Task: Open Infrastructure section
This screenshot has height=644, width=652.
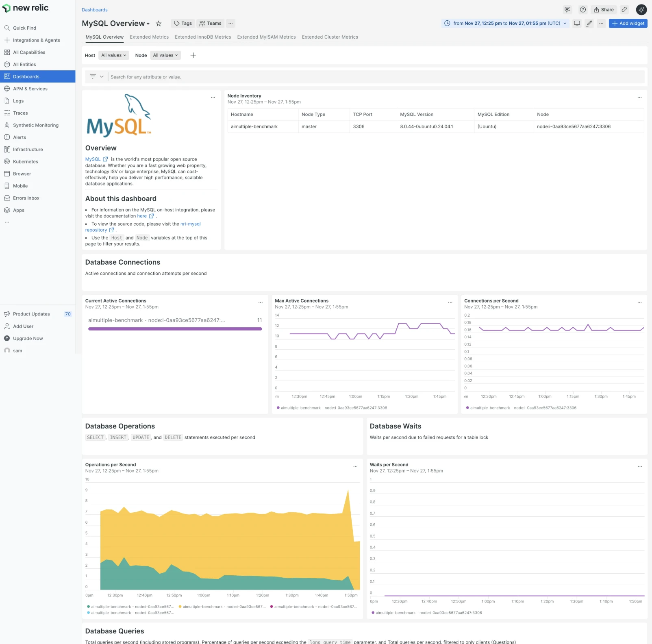Action: coord(28,150)
